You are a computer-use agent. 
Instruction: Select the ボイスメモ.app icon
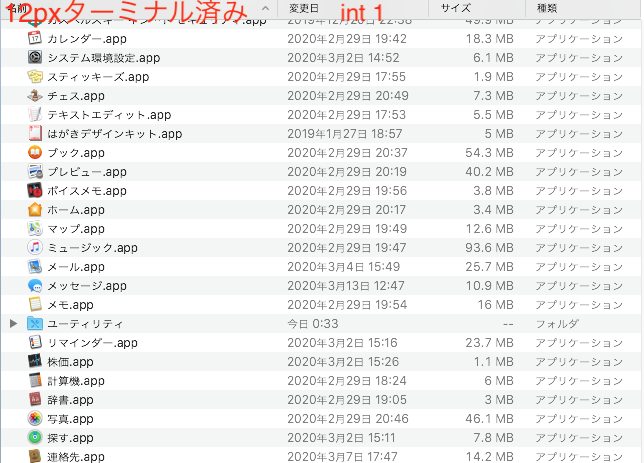pos(35,190)
